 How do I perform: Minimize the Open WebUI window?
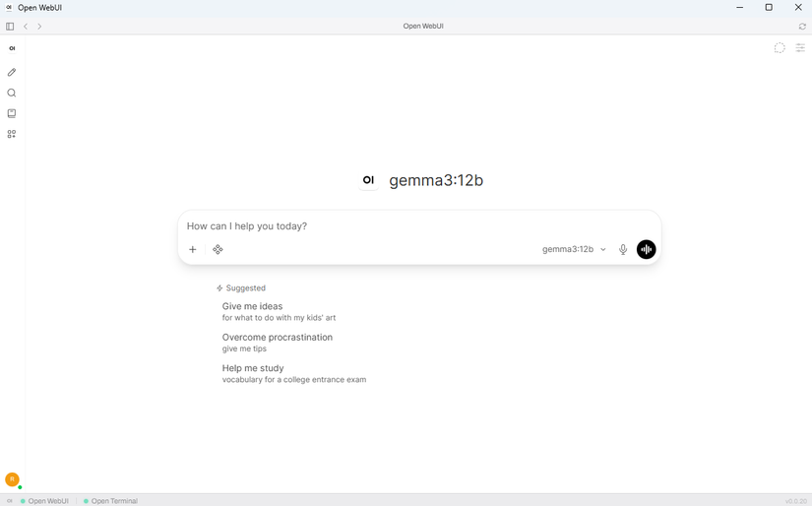tap(740, 7)
